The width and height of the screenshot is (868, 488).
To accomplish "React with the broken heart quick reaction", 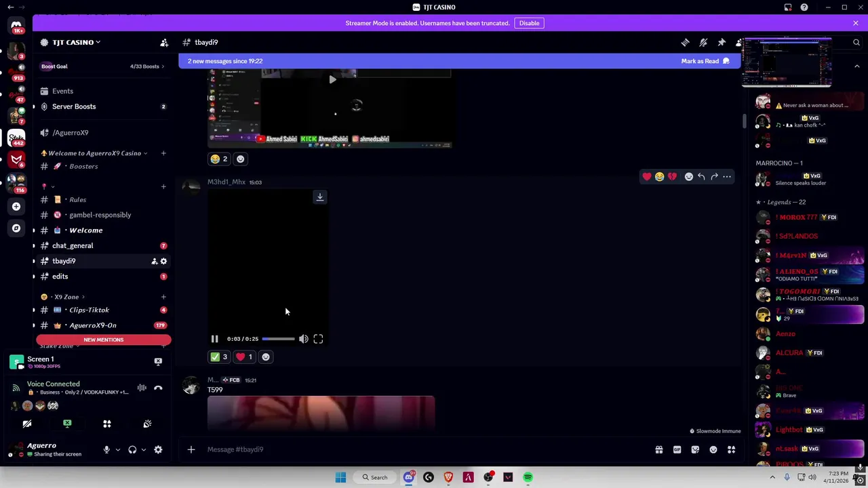I will click(x=672, y=177).
